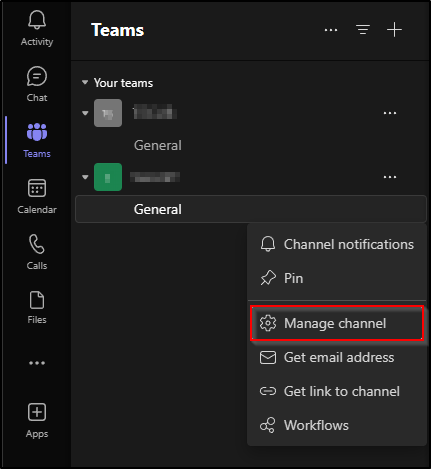This screenshot has width=431, height=469.
Task: Open the Activity bell in sidebar
Action: [x=37, y=28]
